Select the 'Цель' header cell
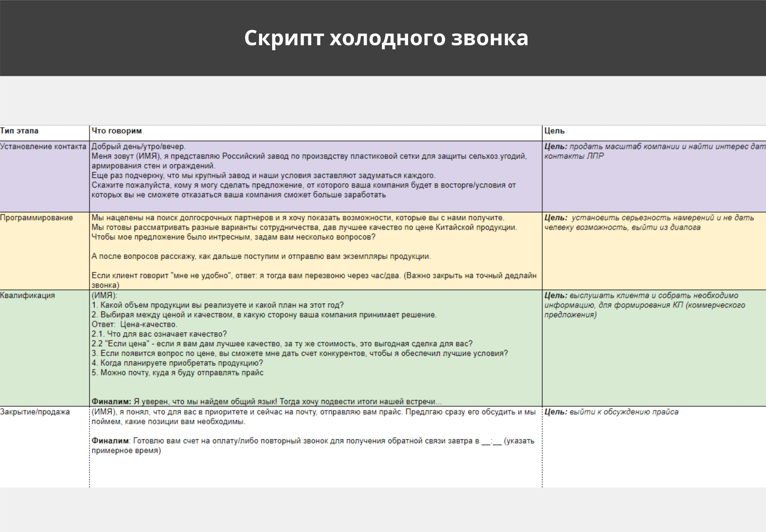 click(654, 133)
